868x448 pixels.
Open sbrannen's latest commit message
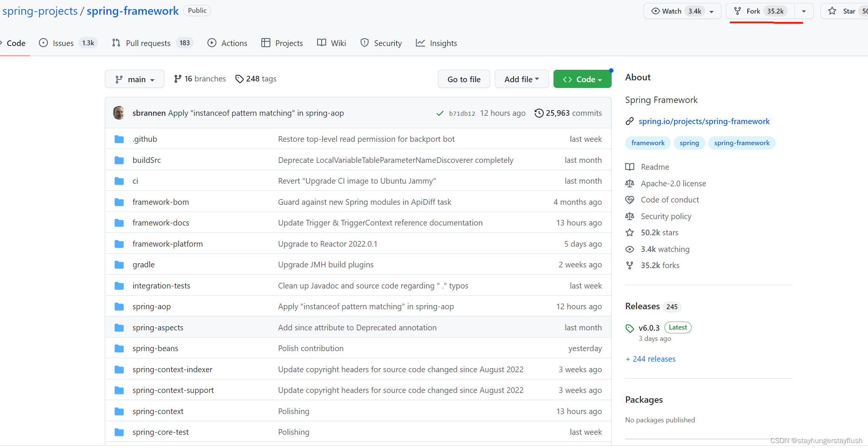(x=256, y=113)
